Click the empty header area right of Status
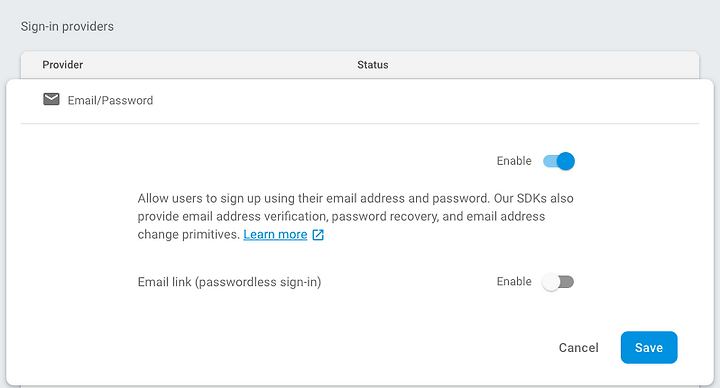The width and height of the screenshot is (720, 388). coord(542,65)
